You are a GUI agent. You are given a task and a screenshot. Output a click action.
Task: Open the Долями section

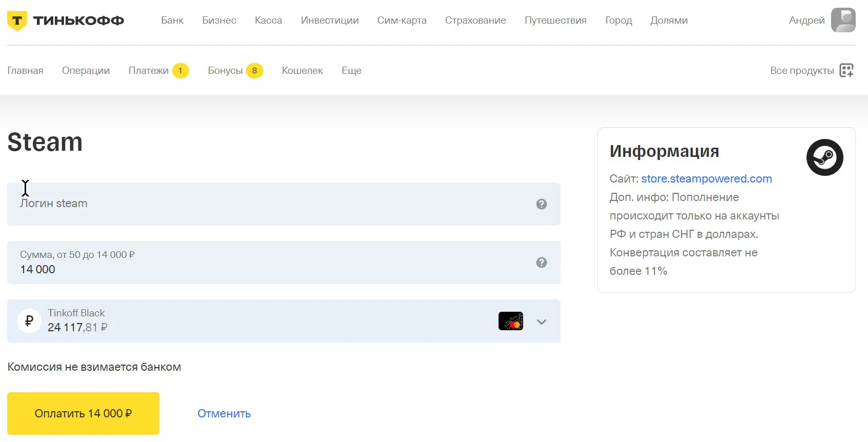[669, 21]
